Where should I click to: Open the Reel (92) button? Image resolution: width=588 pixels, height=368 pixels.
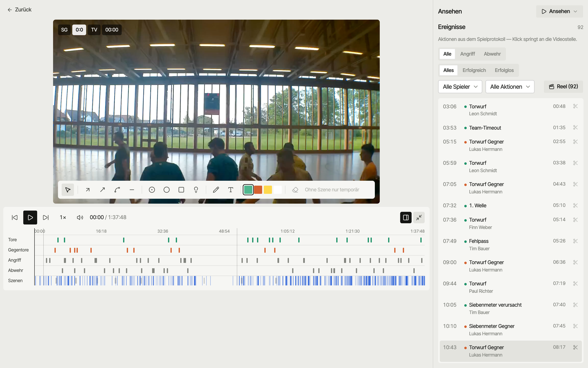pyautogui.click(x=563, y=87)
